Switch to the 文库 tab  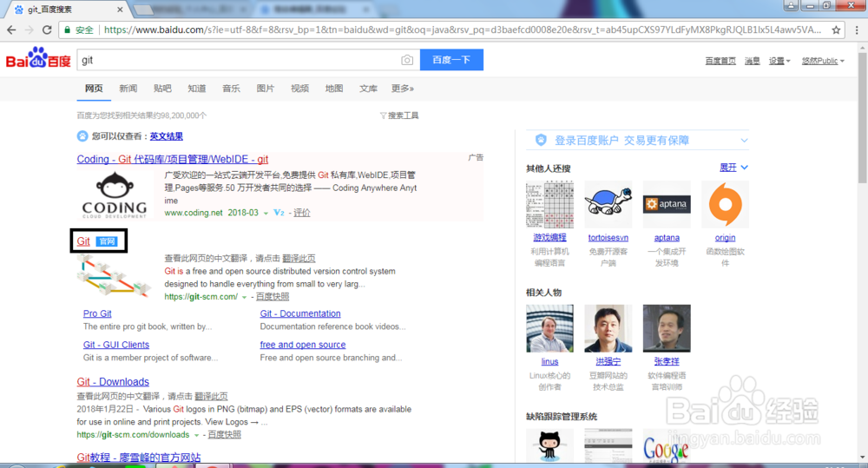coord(368,89)
